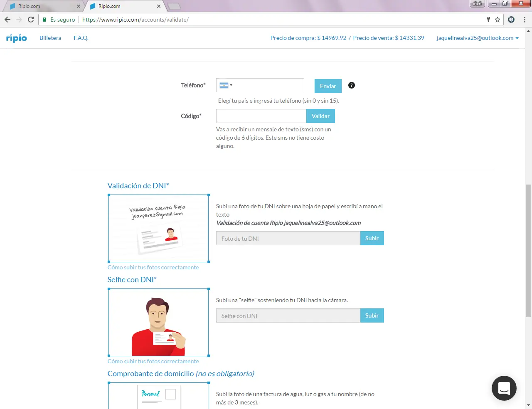This screenshot has height=409, width=532.
Task: Click Subir next to Foto de tu DNI
Action: pyautogui.click(x=372, y=238)
